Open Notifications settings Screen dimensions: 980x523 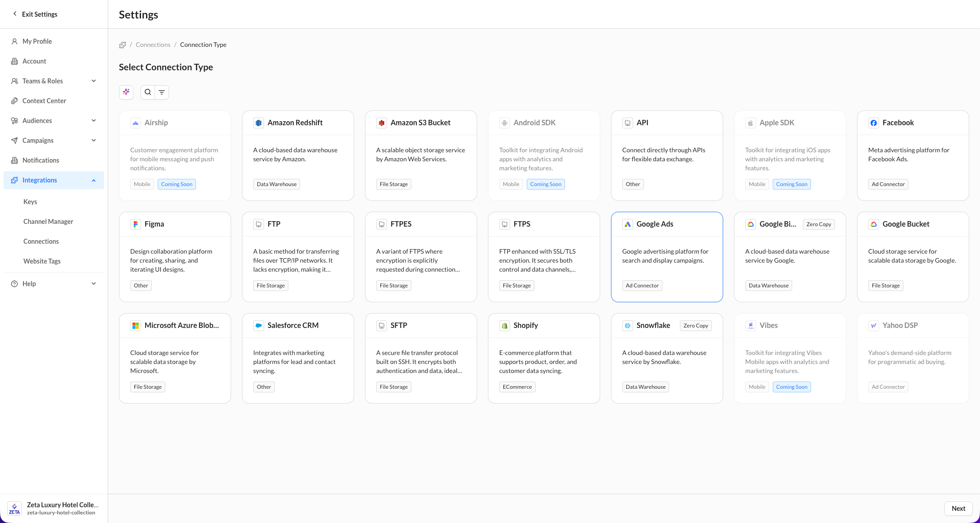click(54, 160)
